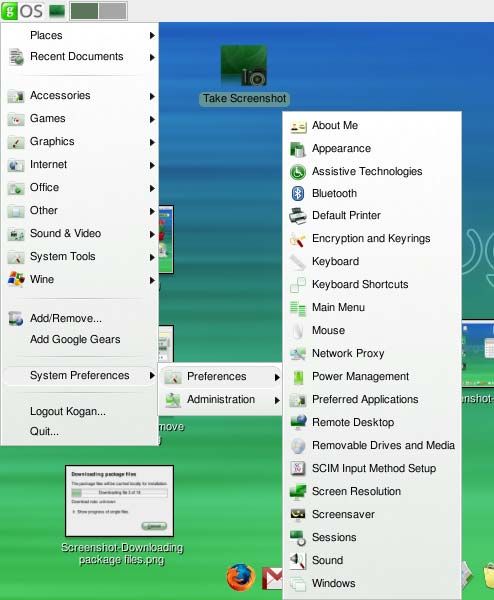494x600 pixels.
Task: Click the SCIM Input Method Setup icon
Action: coord(298,468)
